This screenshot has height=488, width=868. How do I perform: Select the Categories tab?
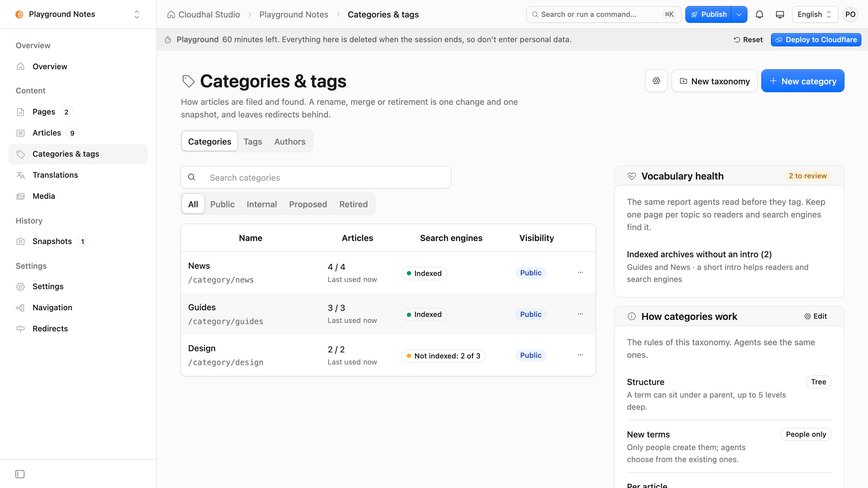pos(209,142)
